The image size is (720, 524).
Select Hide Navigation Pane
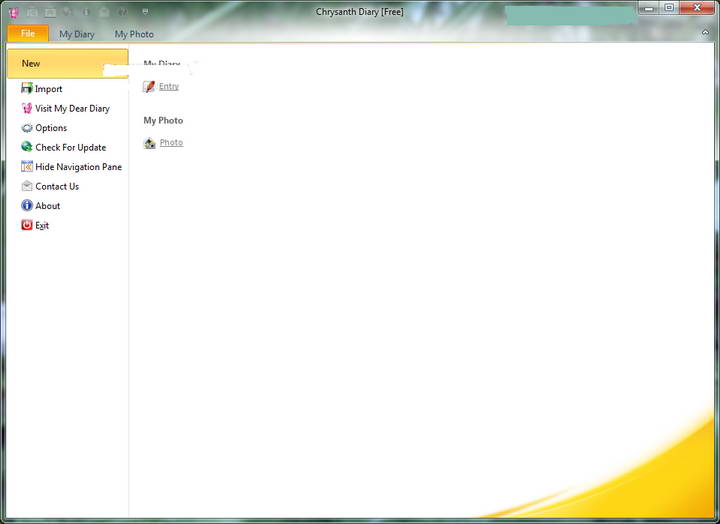tap(72, 167)
